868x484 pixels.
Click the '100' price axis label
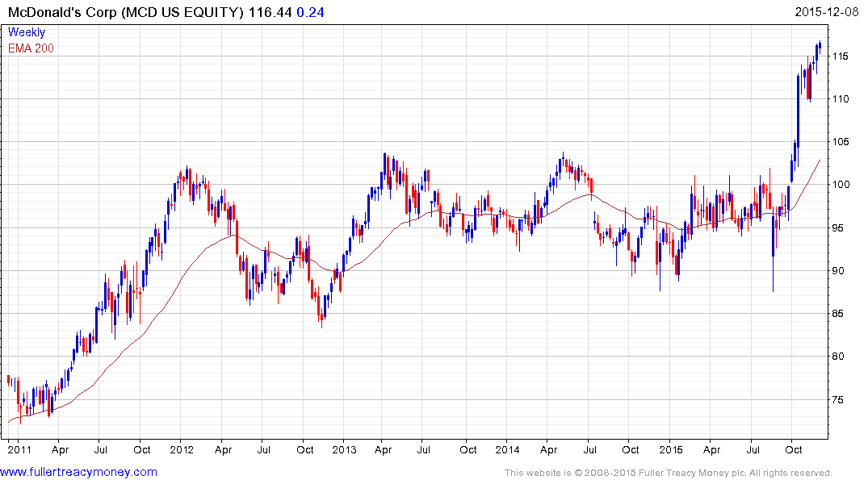(841, 185)
